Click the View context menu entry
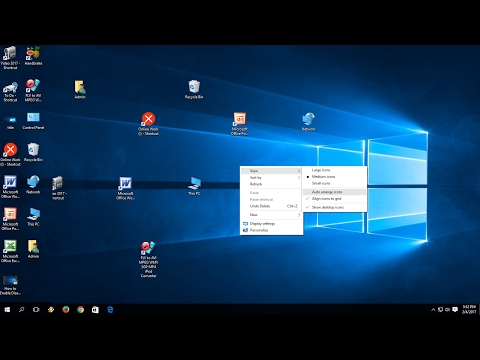This screenshot has height=360, width=480. point(271,171)
